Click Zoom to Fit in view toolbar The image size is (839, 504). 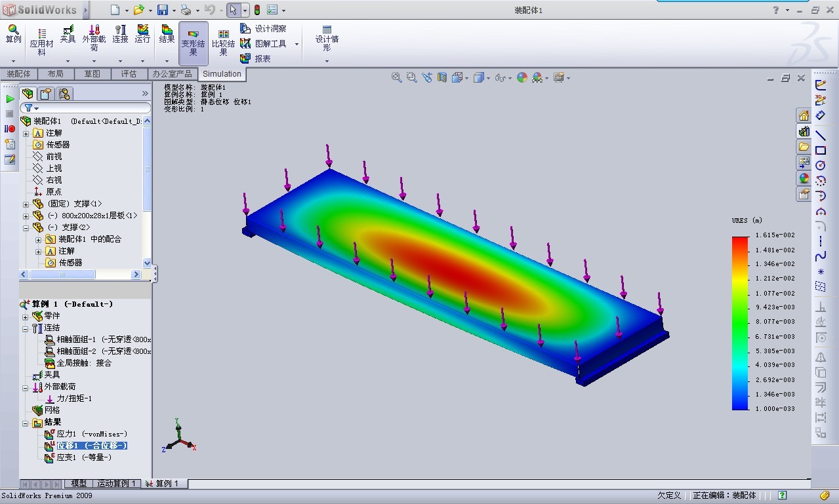tap(397, 77)
